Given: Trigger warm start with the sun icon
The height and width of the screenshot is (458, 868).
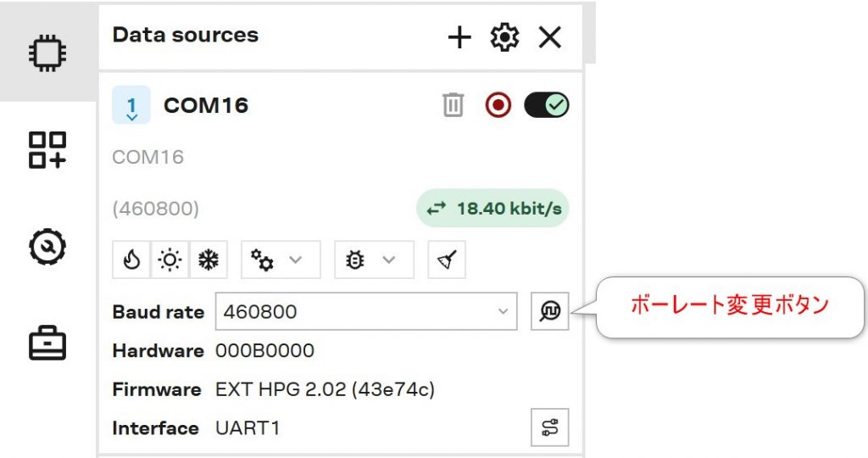Looking at the screenshot, I should (x=170, y=260).
